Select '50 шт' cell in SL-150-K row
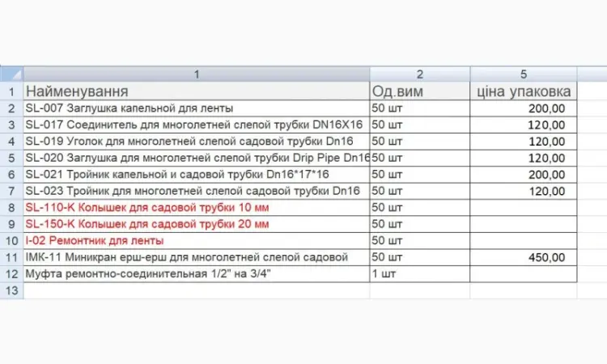 420,224
